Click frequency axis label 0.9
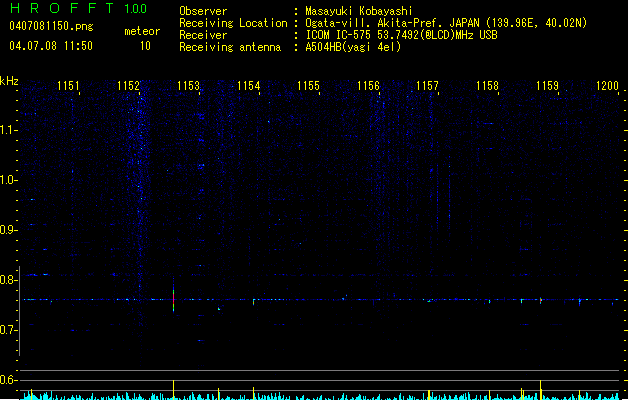Viewport: 629px width, 400px height. point(8,230)
